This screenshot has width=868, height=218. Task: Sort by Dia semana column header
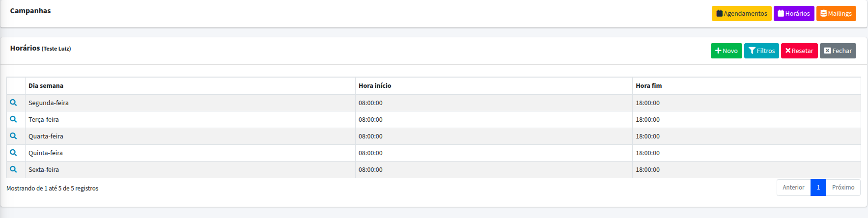[46, 85]
